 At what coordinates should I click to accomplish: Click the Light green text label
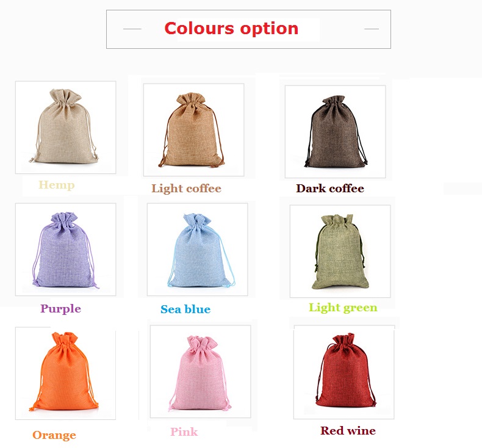[343, 308]
